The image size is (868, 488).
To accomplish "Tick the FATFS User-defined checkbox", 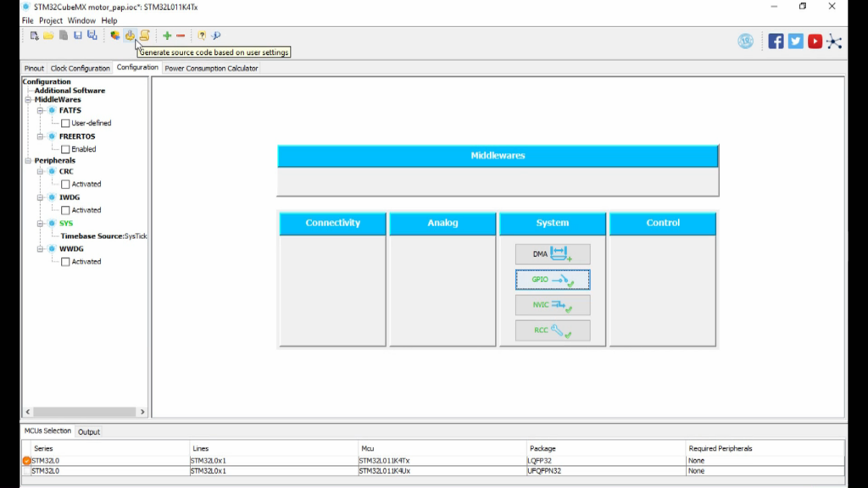I will pos(65,124).
